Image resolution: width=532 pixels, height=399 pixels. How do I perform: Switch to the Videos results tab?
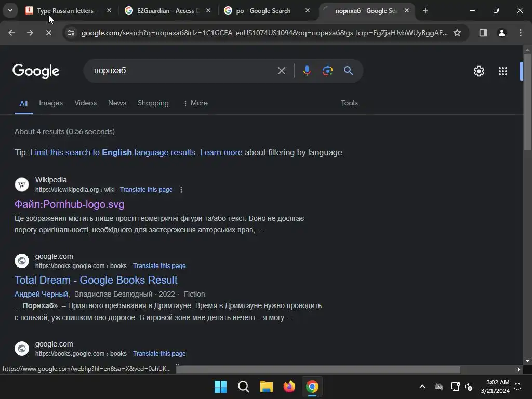(x=86, y=103)
